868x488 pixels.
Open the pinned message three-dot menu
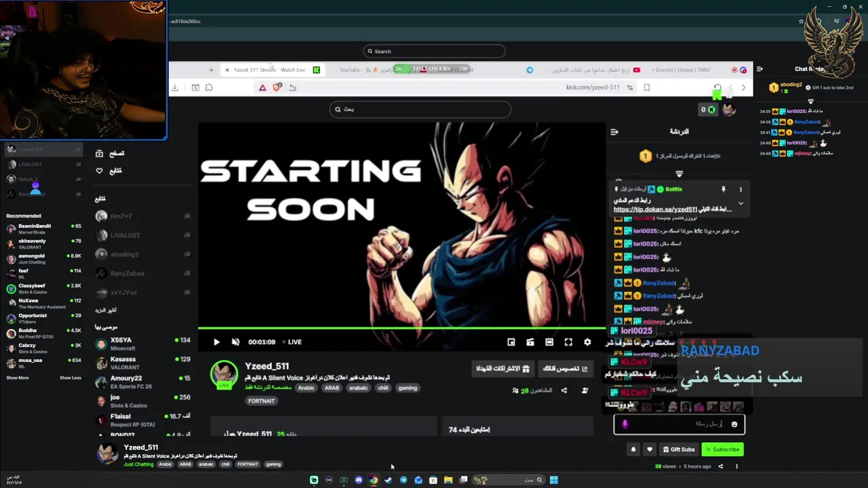pyautogui.click(x=741, y=190)
